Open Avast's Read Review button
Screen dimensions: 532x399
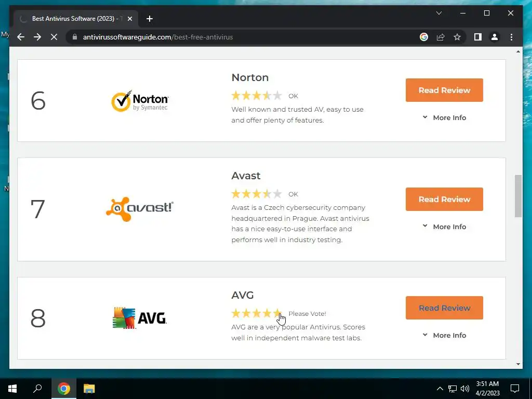(444, 199)
